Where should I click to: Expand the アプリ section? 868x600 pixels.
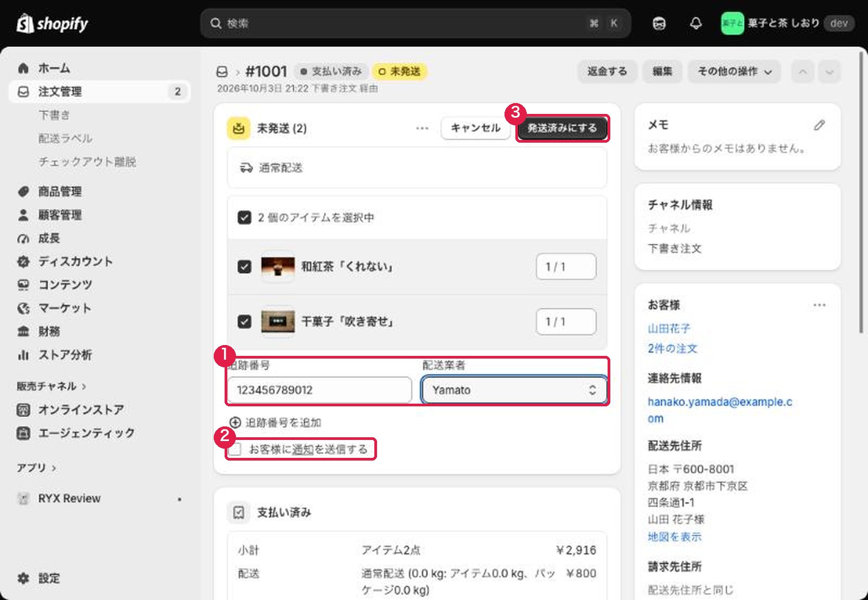pyautogui.click(x=36, y=468)
